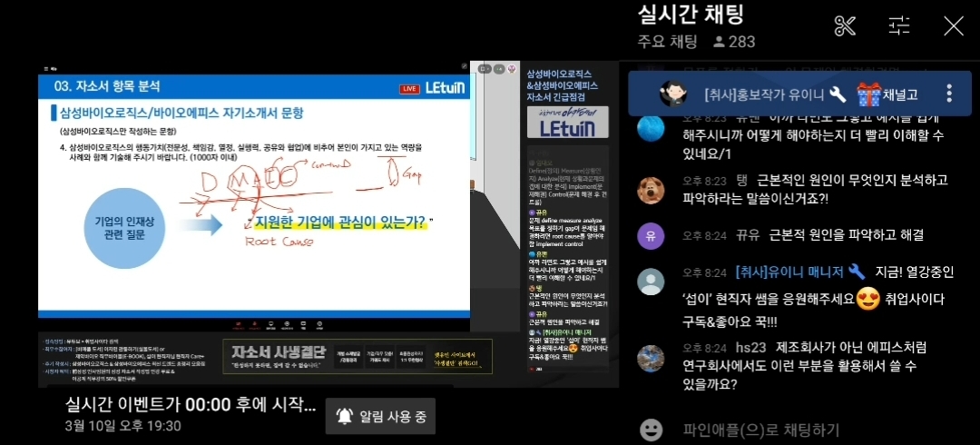This screenshot has height=445, width=980.
Task: Tap the gift box icon in pinned banner
Action: (x=868, y=94)
